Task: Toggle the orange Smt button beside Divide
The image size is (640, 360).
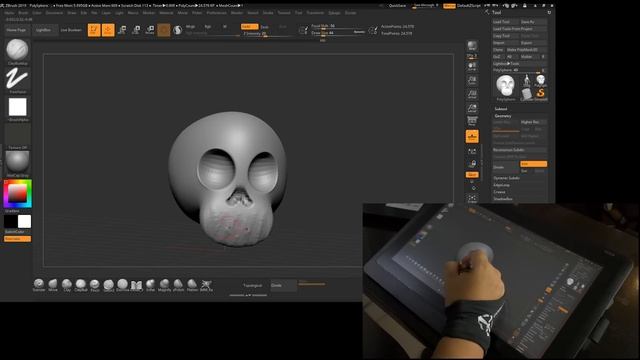Action: pyautogui.click(x=533, y=164)
